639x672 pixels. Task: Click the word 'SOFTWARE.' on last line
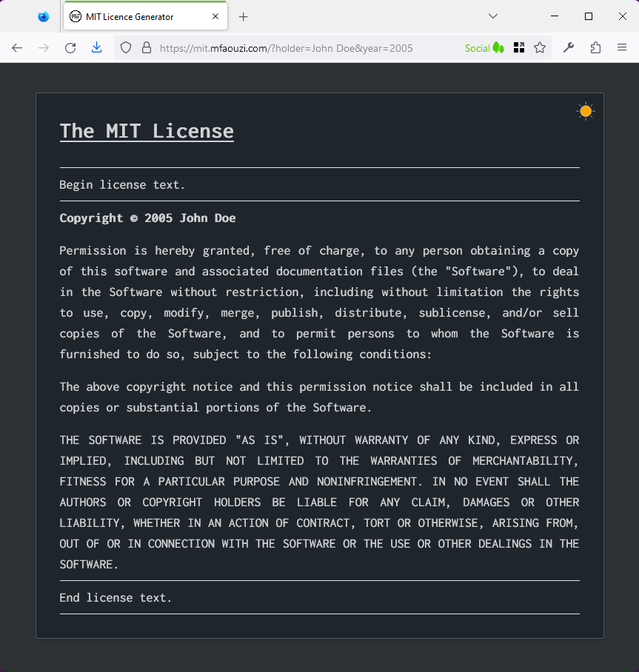[89, 565]
